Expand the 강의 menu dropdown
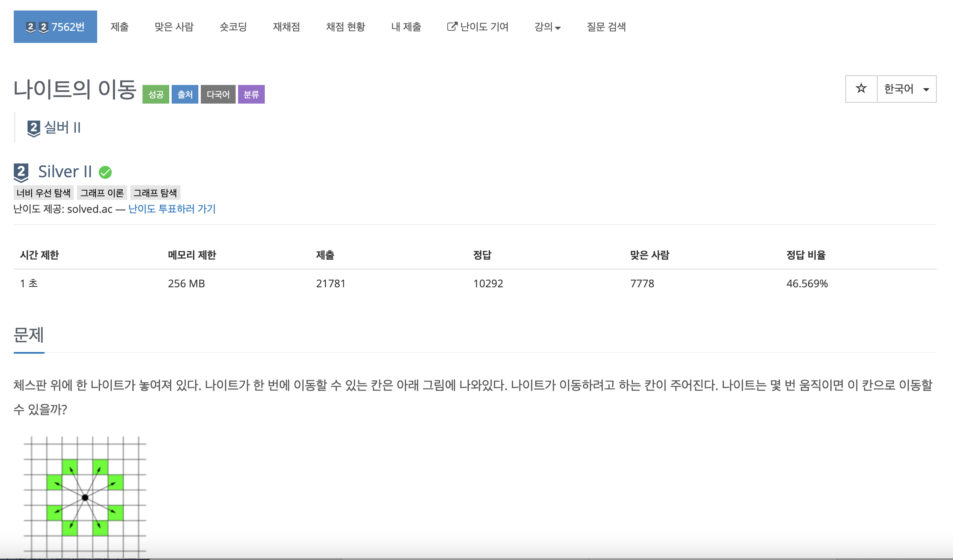Image resolution: width=953 pixels, height=560 pixels. pos(547,27)
